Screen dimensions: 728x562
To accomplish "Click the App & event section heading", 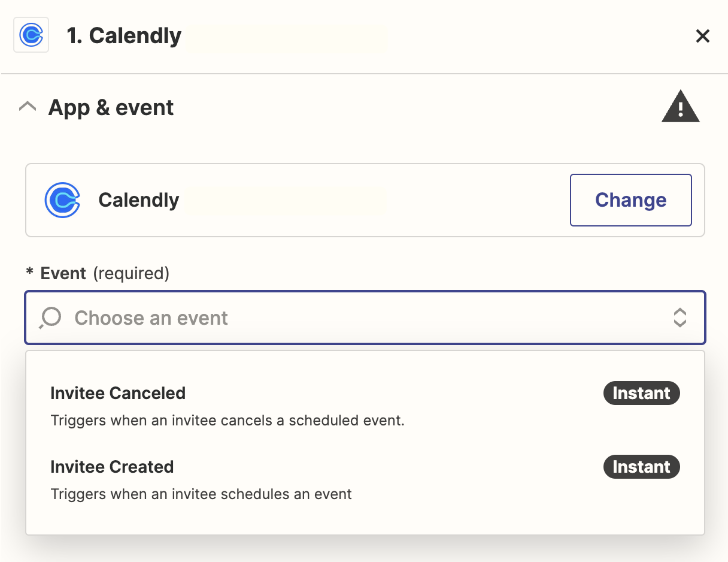I will coord(111,108).
